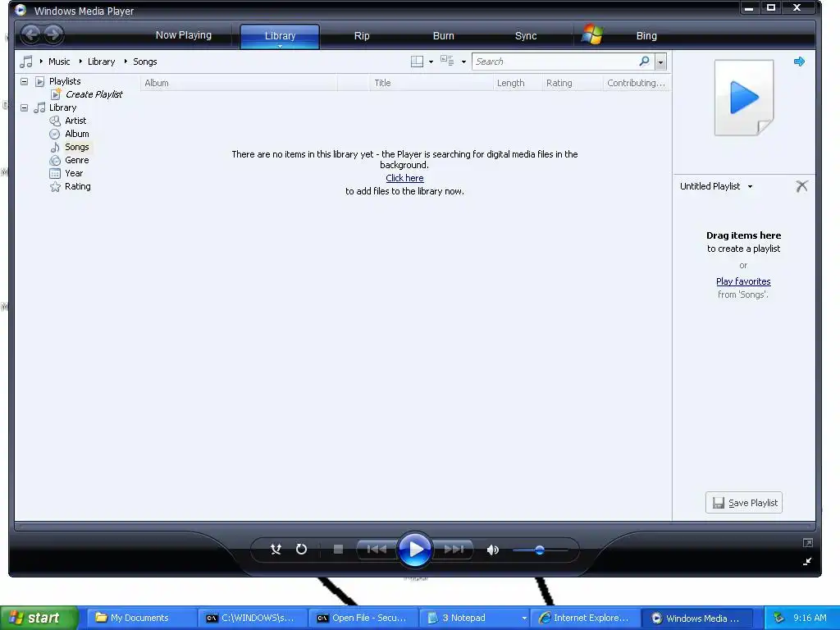Image resolution: width=840 pixels, height=630 pixels.
Task: Open the Untitled Playlist dropdown
Action: [750, 186]
